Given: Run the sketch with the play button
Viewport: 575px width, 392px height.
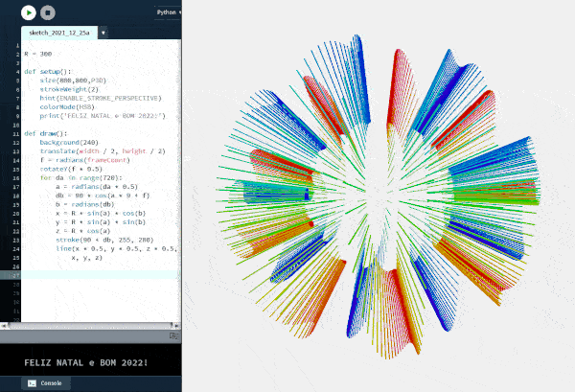Looking at the screenshot, I should (27, 14).
